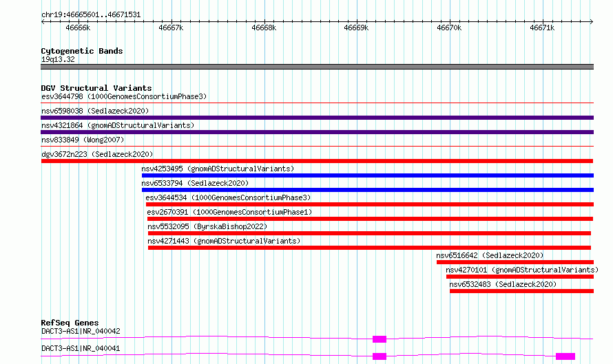Open the esv3644534 red variant bar
Viewport: 613px width, 364px height.
coord(370,204)
